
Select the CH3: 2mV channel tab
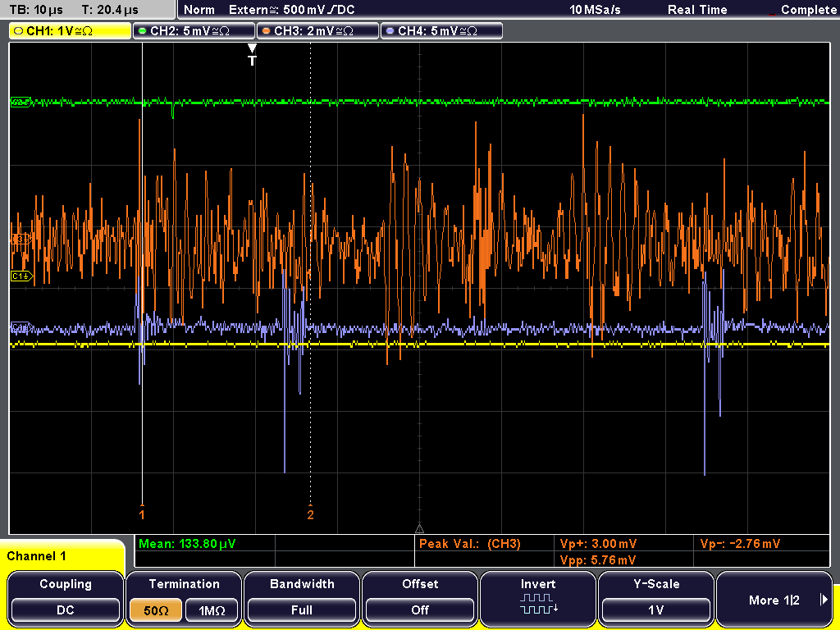coord(317,31)
